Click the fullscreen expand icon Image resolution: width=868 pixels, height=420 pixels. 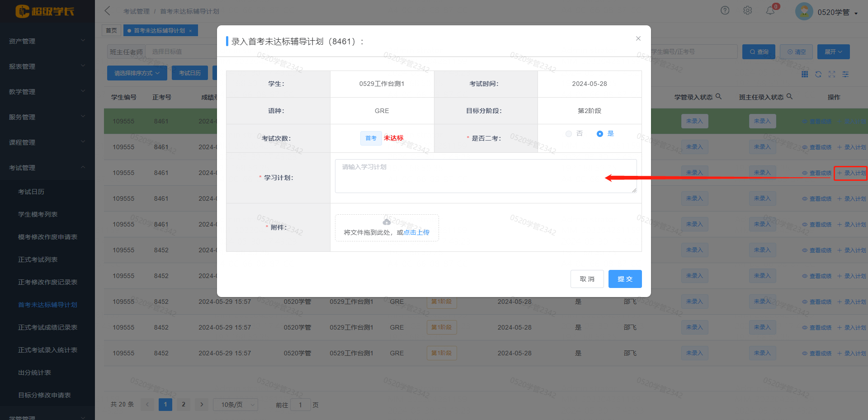831,74
